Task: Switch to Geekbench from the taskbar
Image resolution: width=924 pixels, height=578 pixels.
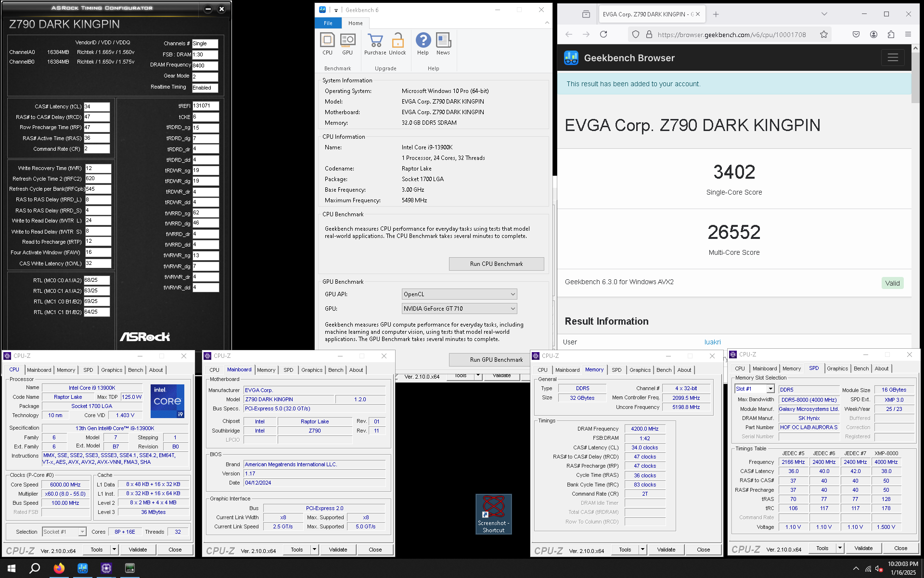Action: coord(83,568)
